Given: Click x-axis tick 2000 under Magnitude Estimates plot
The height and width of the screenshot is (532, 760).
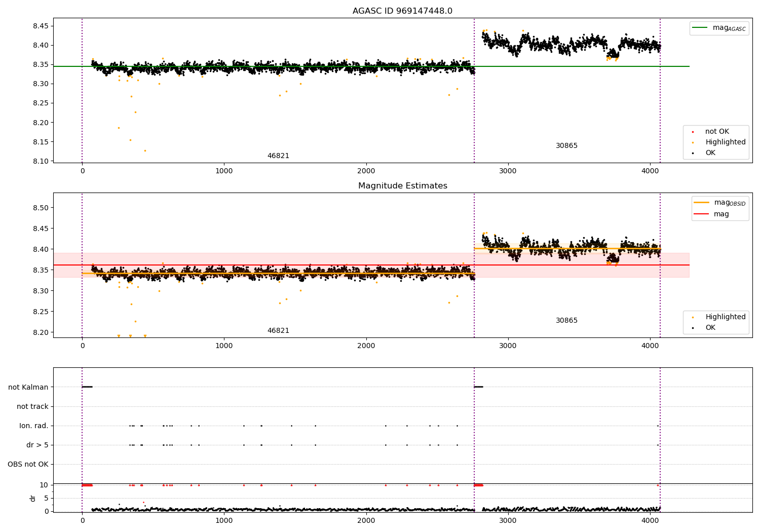Looking at the screenshot, I should click(x=366, y=346).
